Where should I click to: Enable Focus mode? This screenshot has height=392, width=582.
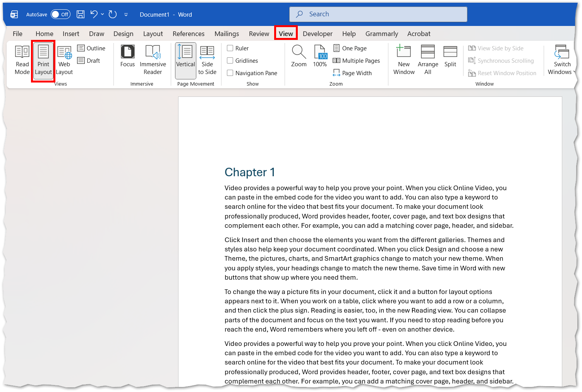point(127,57)
